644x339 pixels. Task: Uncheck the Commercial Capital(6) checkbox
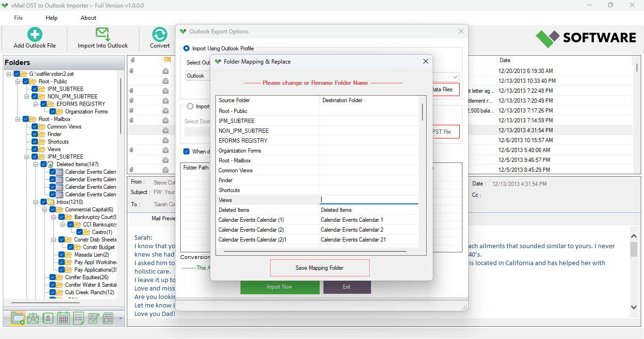tap(53, 210)
